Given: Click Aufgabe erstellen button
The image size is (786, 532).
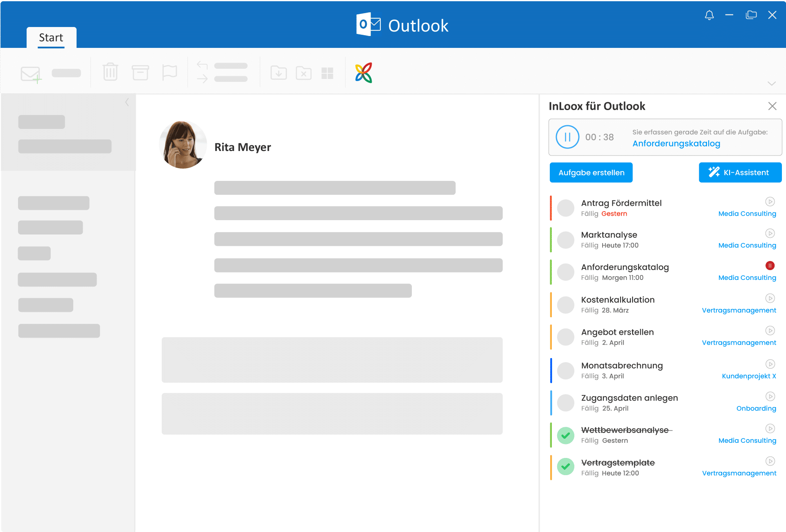Looking at the screenshot, I should click(x=591, y=172).
